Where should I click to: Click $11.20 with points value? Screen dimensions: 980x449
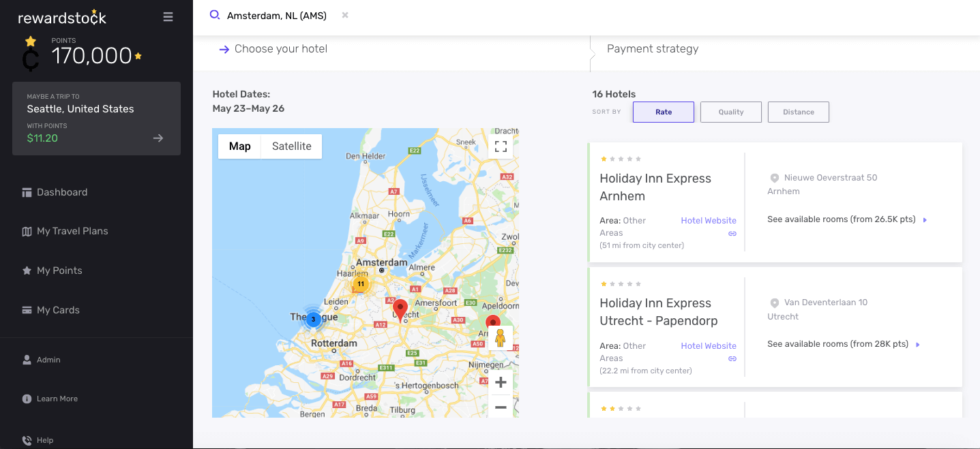pyautogui.click(x=42, y=138)
